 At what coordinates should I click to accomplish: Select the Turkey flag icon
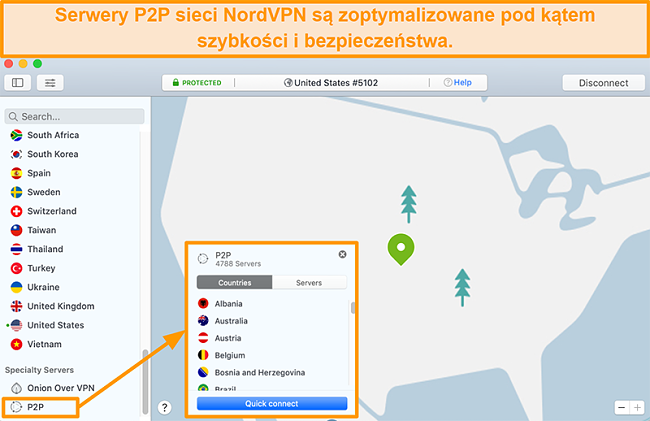[17, 268]
